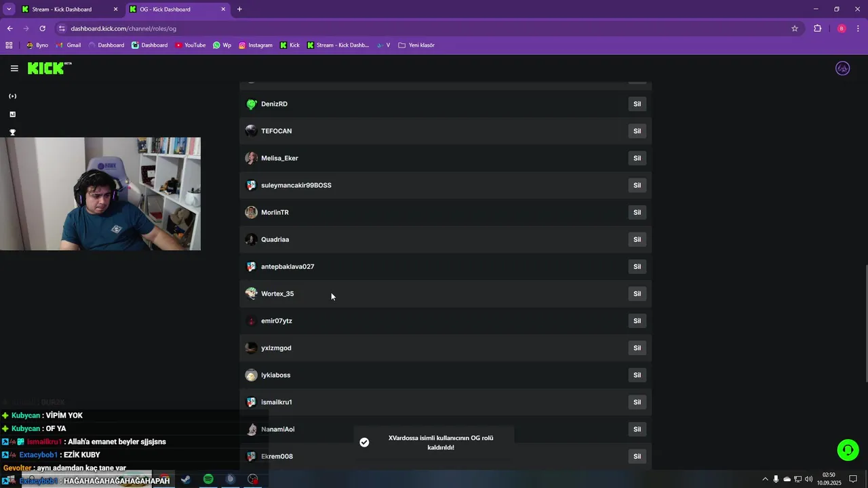Screen dimensions: 868x488
Task: Open the Stream - Kick Dashb... bookmark
Action: 338,45
